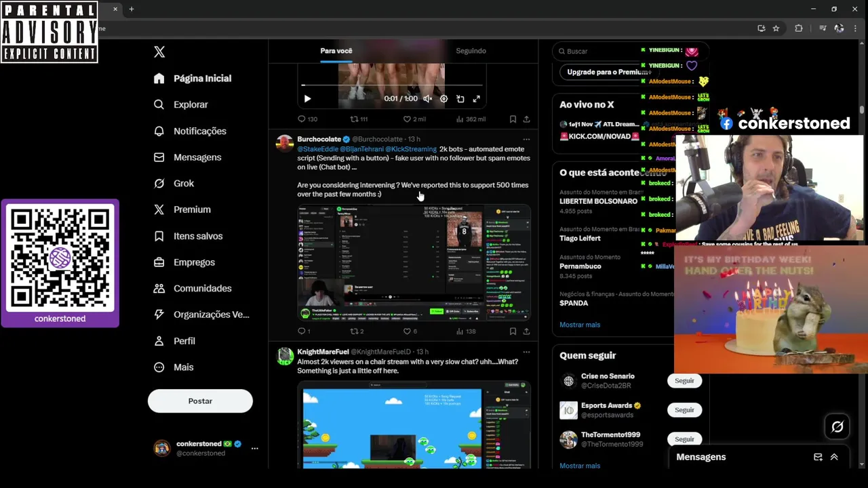Toggle picture-in-picture on the video
The image size is (868, 488).
point(460,99)
